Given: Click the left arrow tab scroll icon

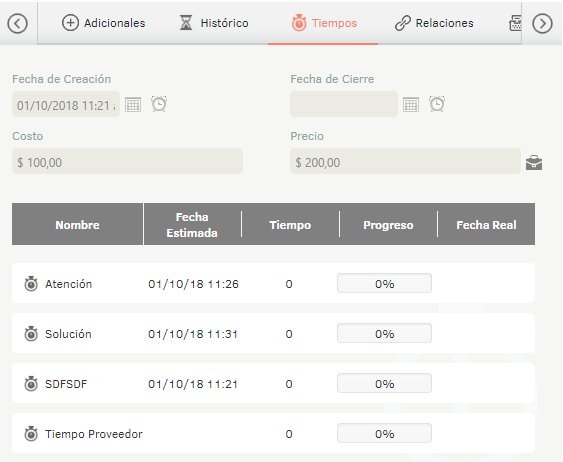Looking at the screenshot, I should pyautogui.click(x=17, y=24).
